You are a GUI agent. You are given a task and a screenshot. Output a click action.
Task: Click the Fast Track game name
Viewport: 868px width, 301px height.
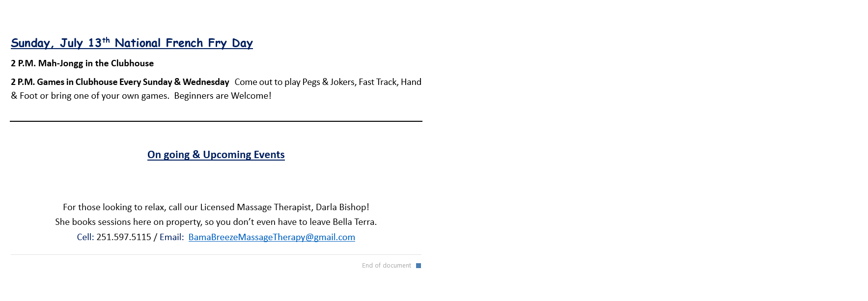coord(377,82)
